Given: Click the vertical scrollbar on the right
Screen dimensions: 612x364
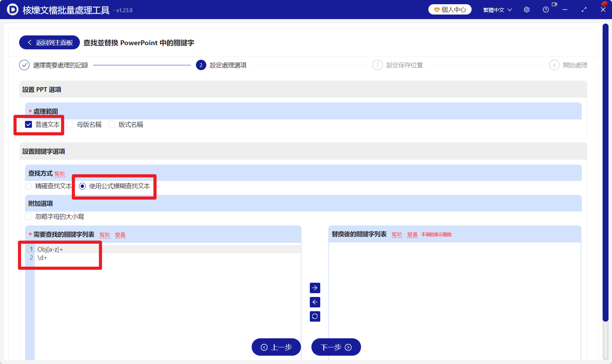Looking at the screenshot, I should (605, 173).
